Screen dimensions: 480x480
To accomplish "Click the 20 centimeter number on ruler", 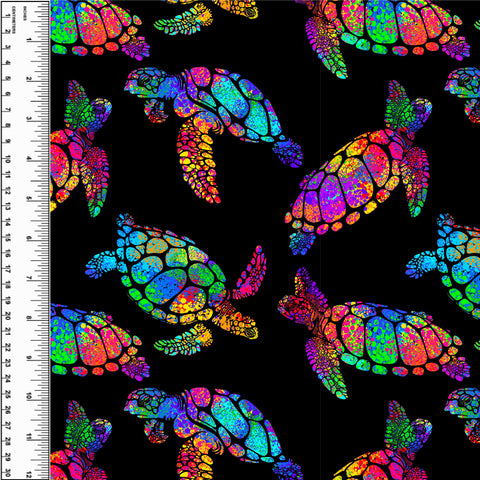I will (7, 316).
